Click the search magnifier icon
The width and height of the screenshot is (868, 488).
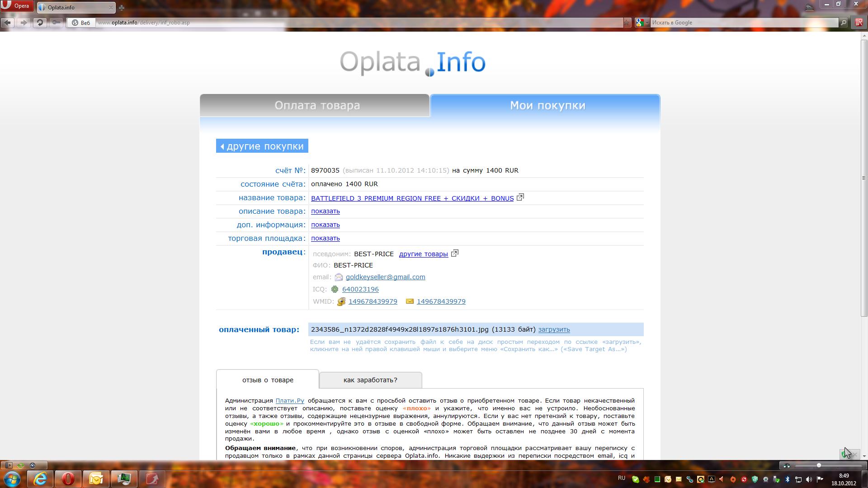point(843,23)
